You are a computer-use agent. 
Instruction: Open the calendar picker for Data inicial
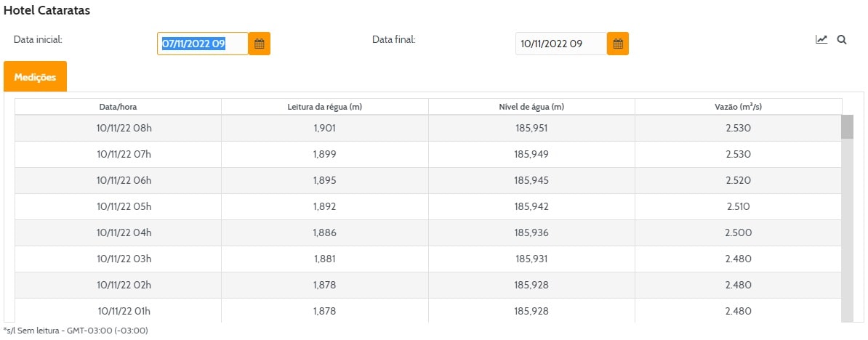pos(259,44)
